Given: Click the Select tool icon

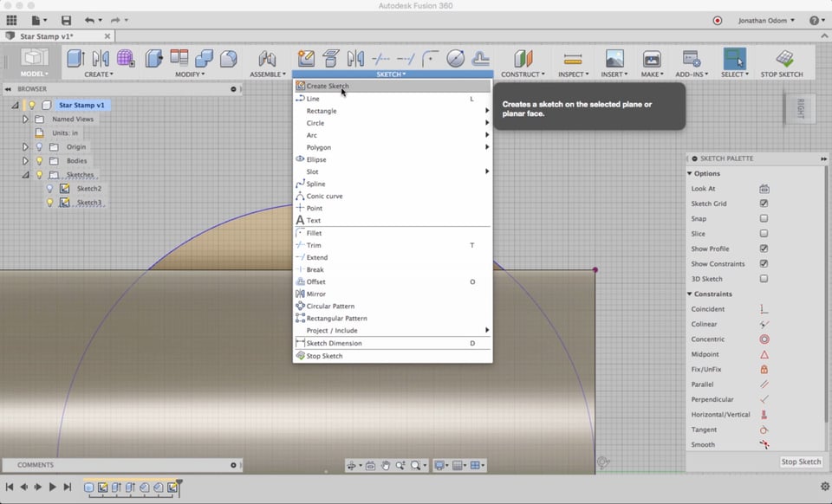Looking at the screenshot, I should (734, 58).
